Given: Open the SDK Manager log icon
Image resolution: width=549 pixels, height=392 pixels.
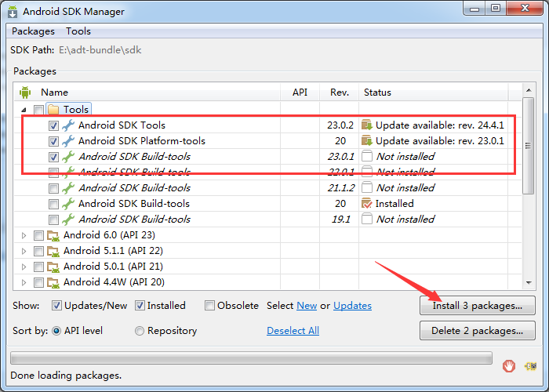Looking at the screenshot, I should 530,366.
